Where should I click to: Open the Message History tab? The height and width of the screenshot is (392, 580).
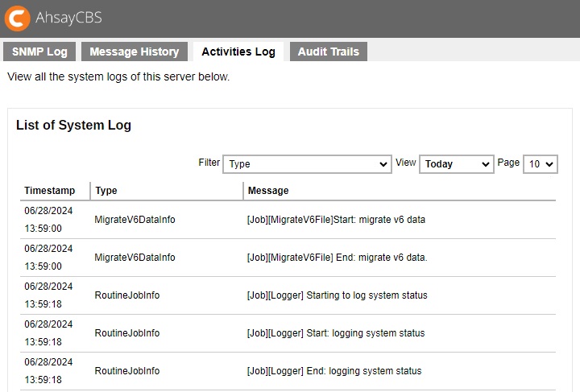(134, 52)
